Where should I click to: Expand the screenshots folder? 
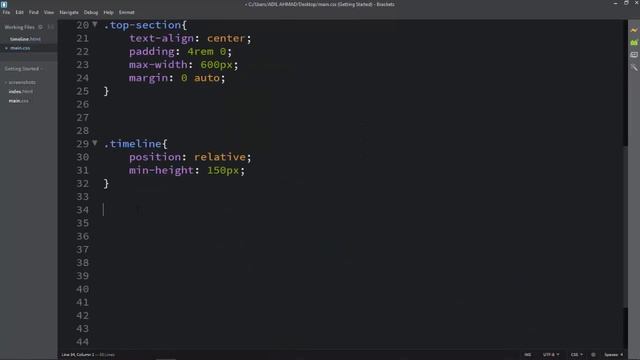[x=20, y=82]
